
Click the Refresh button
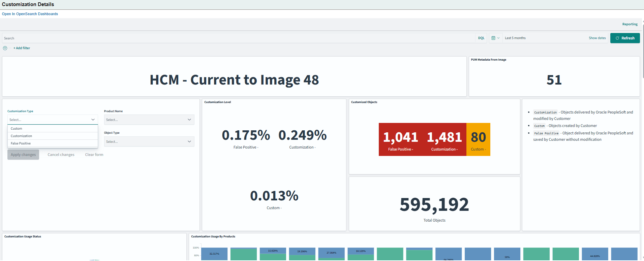point(625,38)
